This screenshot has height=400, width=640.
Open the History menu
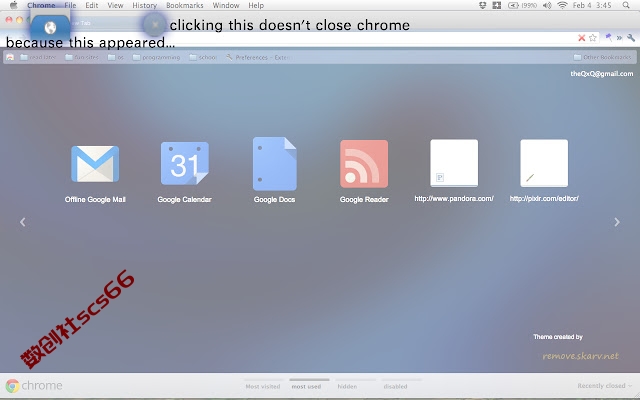click(144, 5)
